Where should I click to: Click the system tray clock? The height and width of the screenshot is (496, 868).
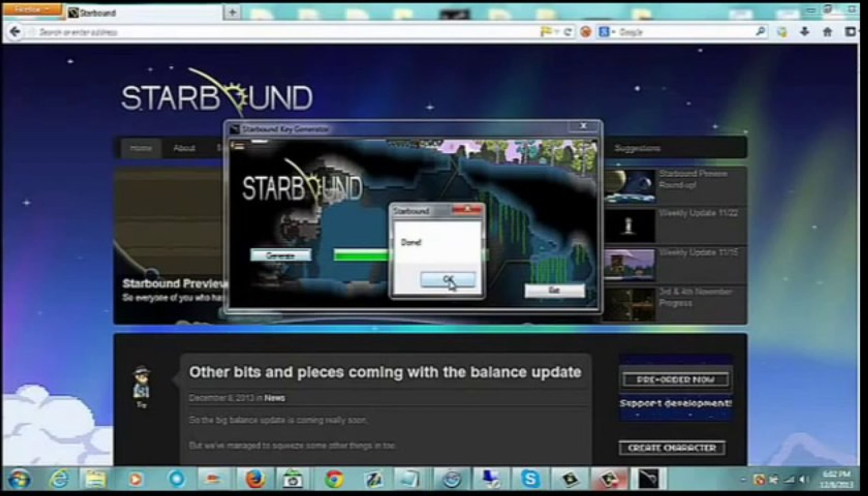tap(836, 479)
